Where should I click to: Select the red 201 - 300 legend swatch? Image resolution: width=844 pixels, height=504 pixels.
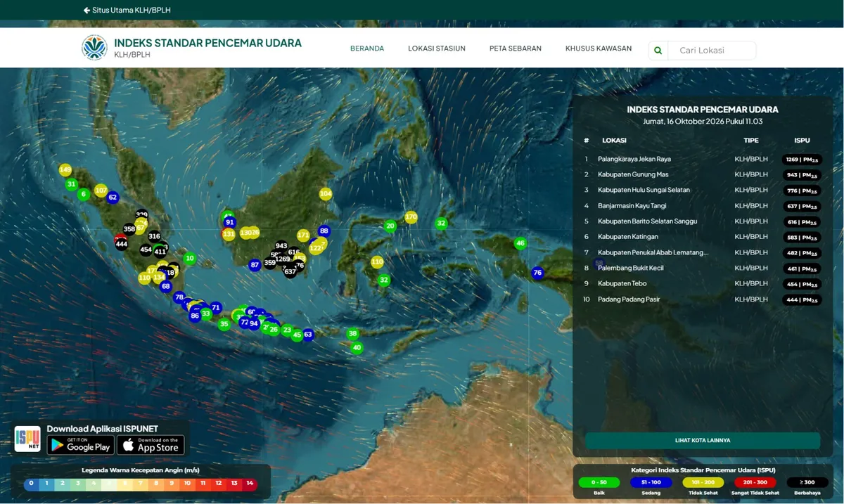pos(755,483)
